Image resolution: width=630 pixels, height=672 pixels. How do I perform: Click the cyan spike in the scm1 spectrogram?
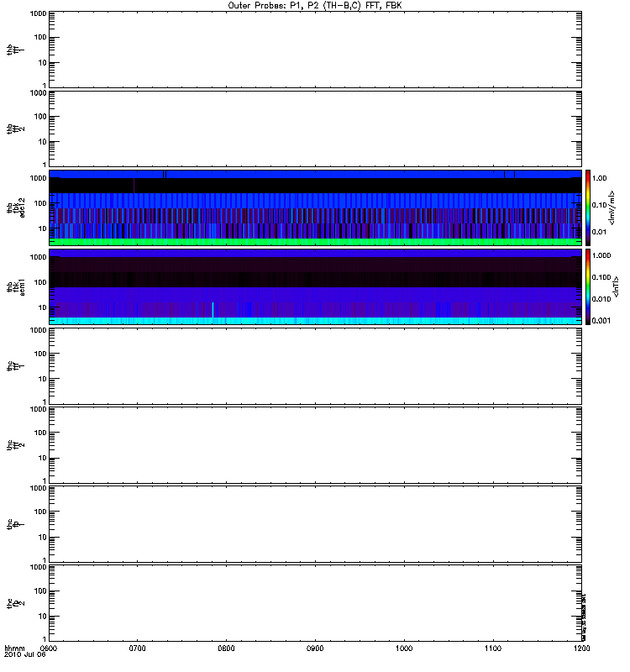pos(213,310)
